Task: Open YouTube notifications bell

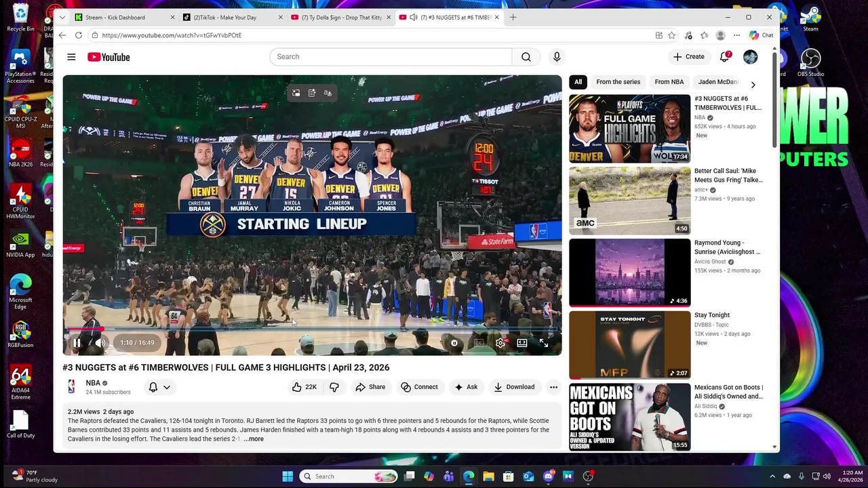Action: [x=724, y=57]
